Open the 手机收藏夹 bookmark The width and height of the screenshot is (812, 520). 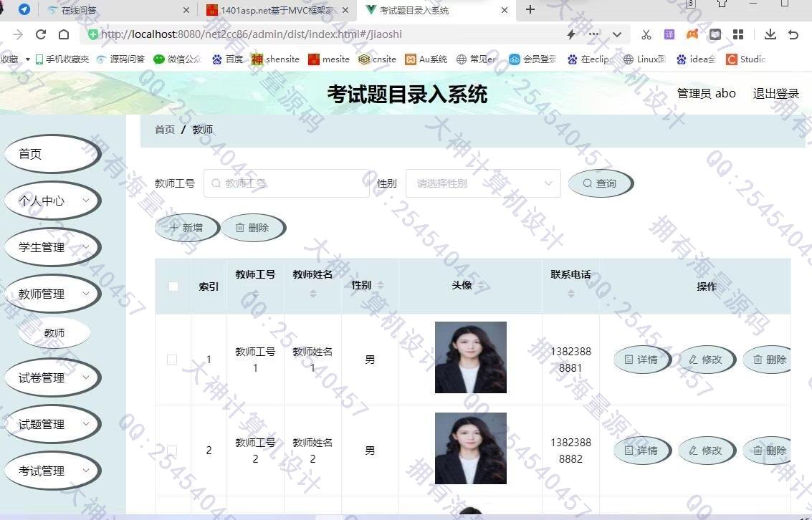click(x=62, y=59)
